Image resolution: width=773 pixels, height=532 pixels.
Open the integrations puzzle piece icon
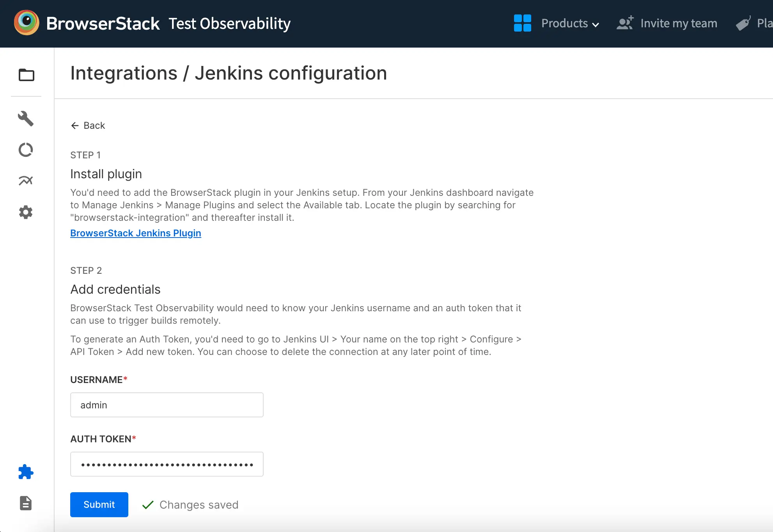pyautogui.click(x=26, y=472)
